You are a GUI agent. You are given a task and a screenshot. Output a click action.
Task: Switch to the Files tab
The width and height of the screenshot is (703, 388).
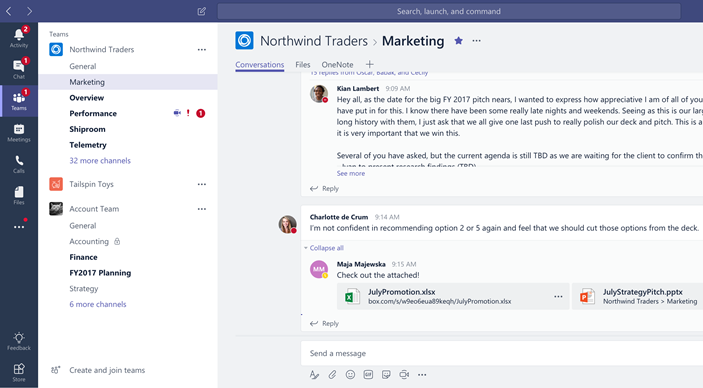coord(303,65)
